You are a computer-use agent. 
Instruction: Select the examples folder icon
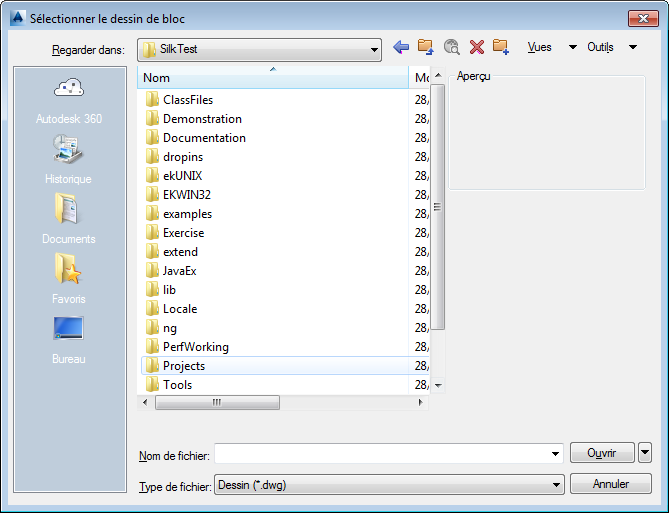152,213
